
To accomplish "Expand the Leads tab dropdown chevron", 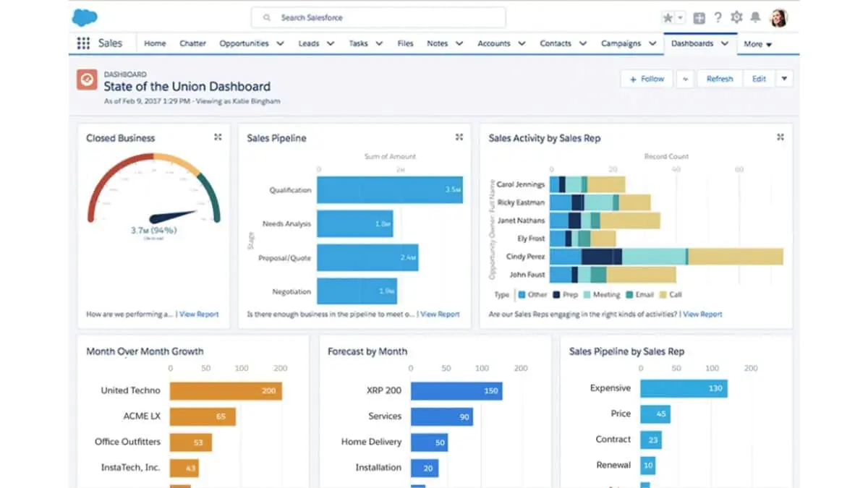I will (x=330, y=43).
